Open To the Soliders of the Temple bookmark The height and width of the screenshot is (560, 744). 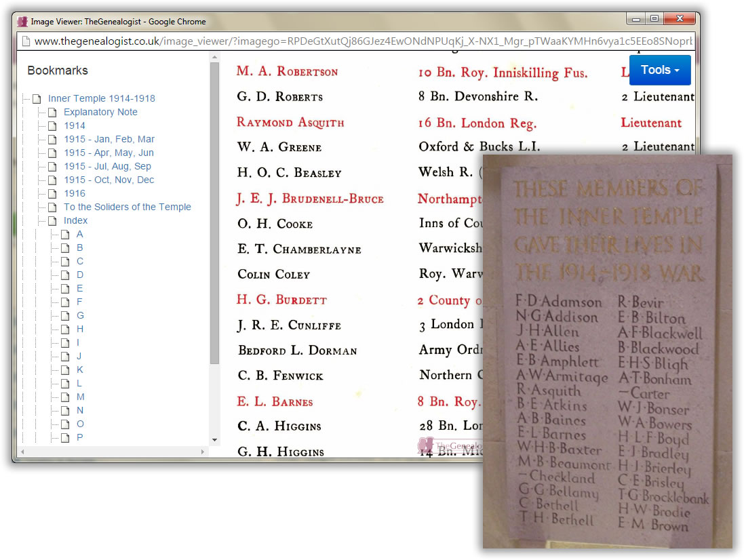point(127,207)
